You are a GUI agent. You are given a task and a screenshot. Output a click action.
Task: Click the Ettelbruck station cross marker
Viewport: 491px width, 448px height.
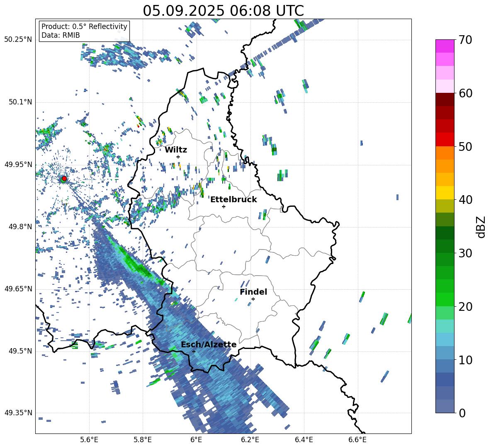coord(224,206)
